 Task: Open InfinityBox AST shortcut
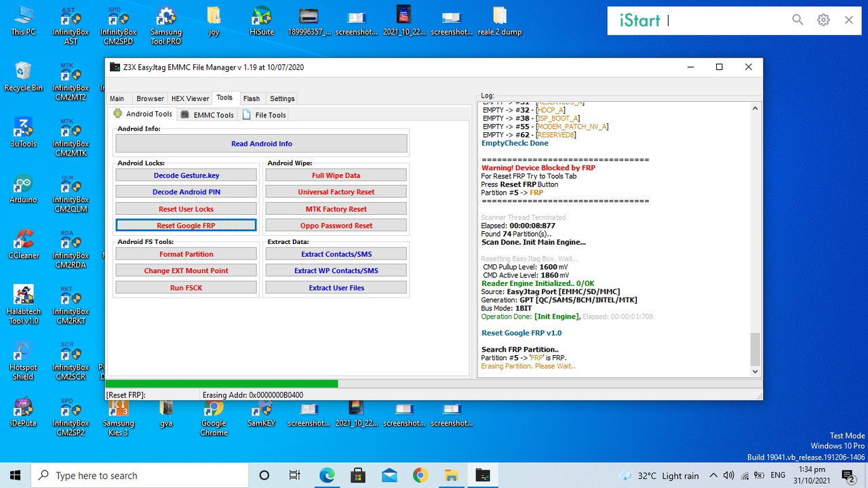pyautogui.click(x=71, y=25)
